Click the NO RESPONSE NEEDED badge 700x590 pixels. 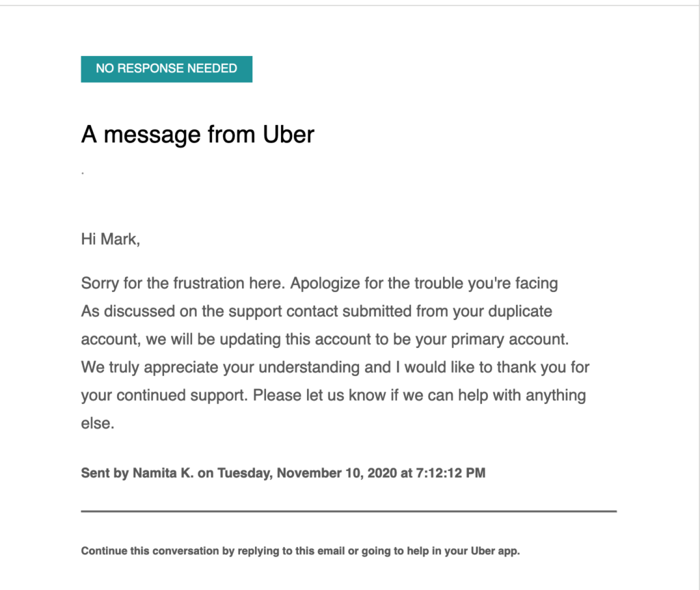pos(166,69)
